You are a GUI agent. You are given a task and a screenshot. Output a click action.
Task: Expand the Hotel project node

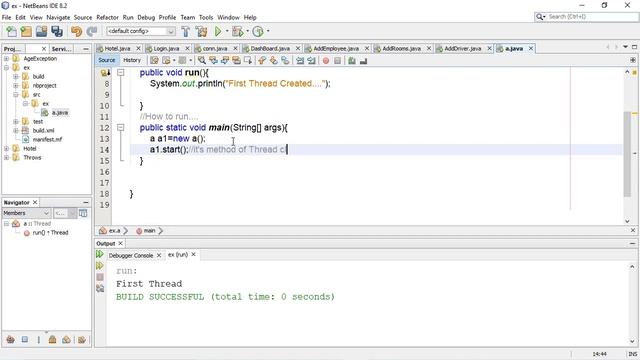[x=7, y=148]
